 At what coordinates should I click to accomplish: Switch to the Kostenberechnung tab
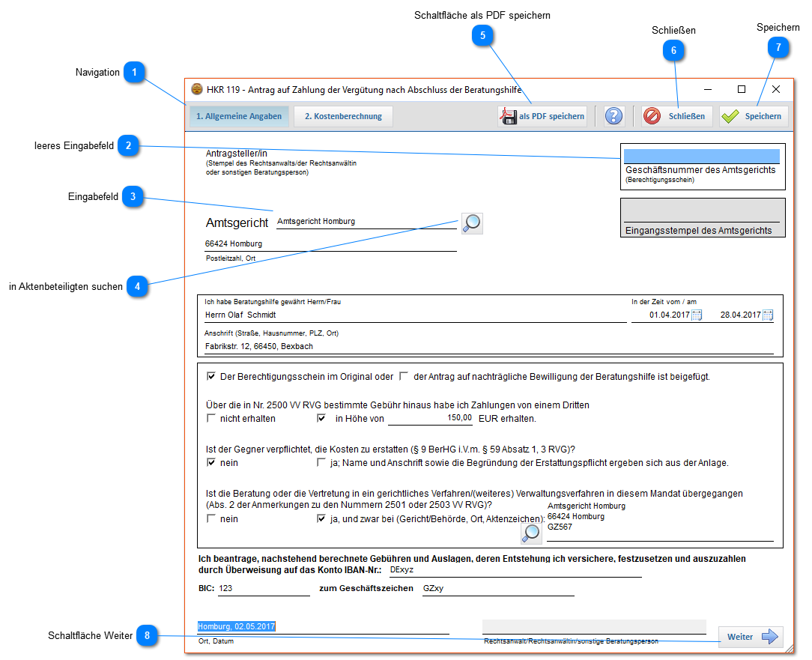343,116
